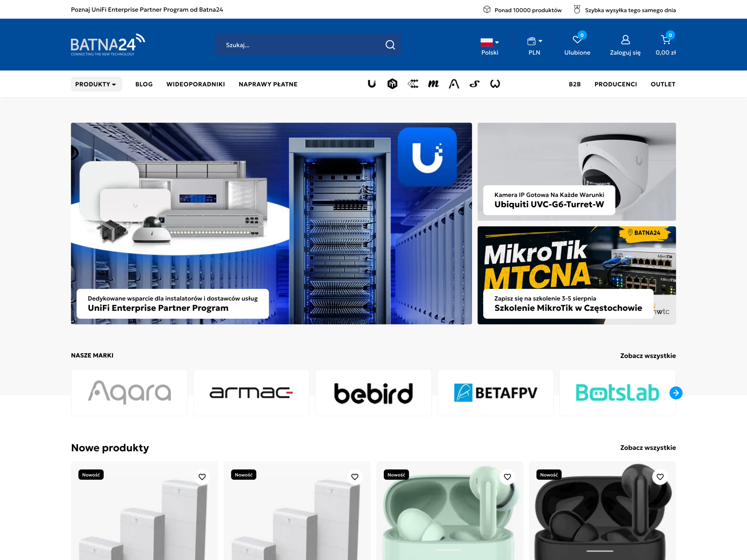Open the BLOG page

coord(144,84)
